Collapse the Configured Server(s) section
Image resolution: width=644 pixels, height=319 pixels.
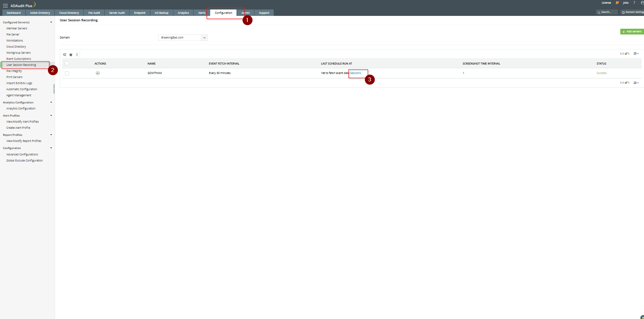pos(51,22)
